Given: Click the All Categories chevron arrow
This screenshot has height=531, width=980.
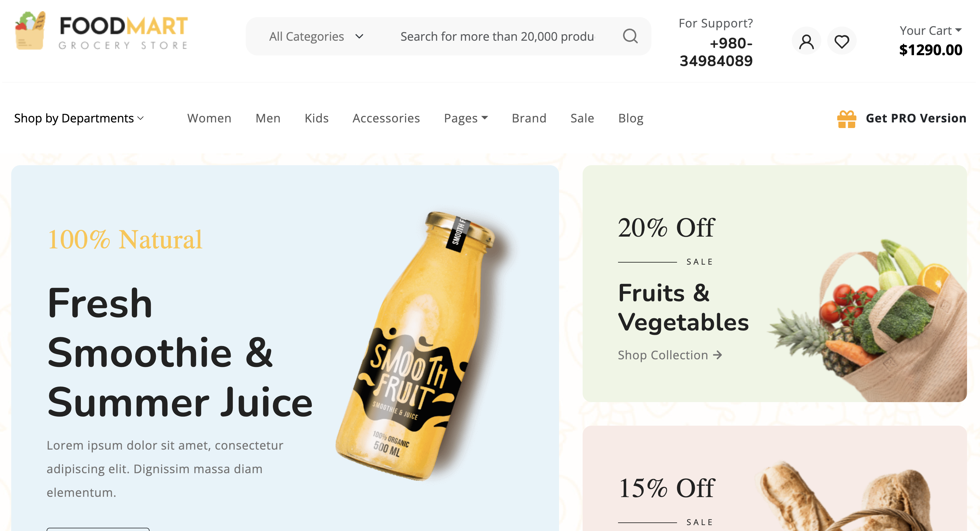Looking at the screenshot, I should tap(359, 37).
